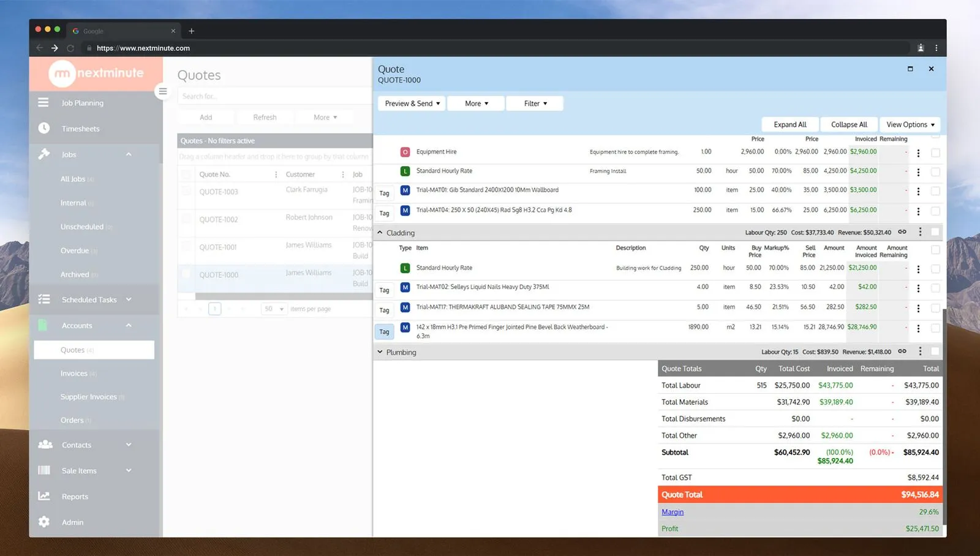This screenshot has width=980, height=556.
Task: Open the Margin link in Quote Totals
Action: pos(672,512)
